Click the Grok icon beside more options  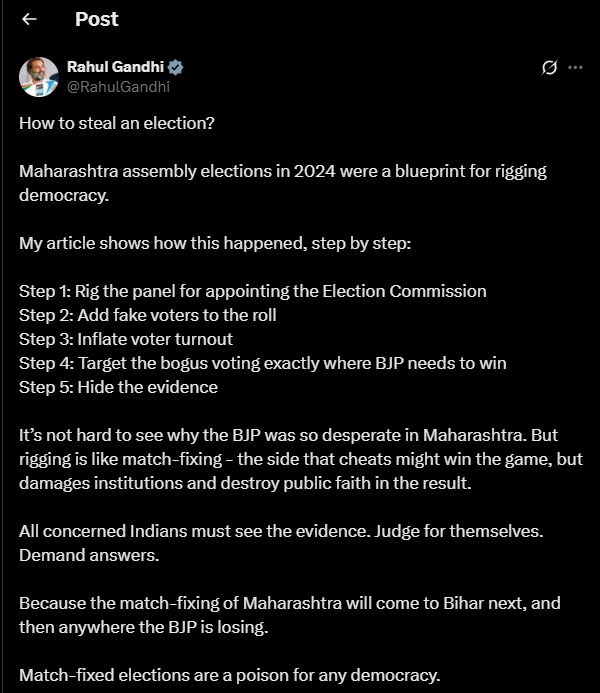click(x=548, y=68)
